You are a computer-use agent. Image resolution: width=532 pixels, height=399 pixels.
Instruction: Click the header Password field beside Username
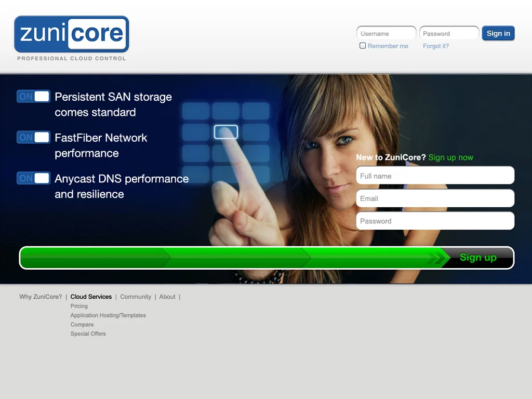coord(449,33)
